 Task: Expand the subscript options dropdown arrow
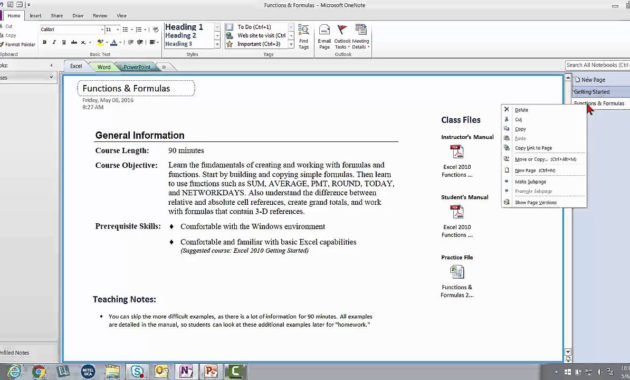click(x=89, y=42)
